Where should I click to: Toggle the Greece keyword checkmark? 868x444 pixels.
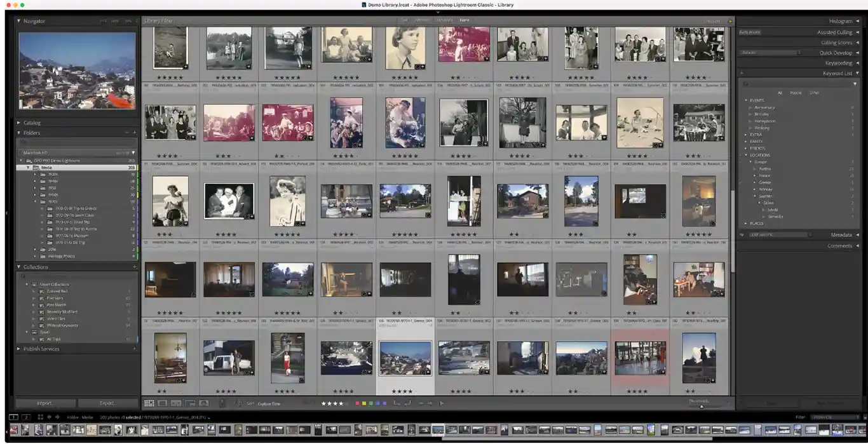[x=741, y=182]
